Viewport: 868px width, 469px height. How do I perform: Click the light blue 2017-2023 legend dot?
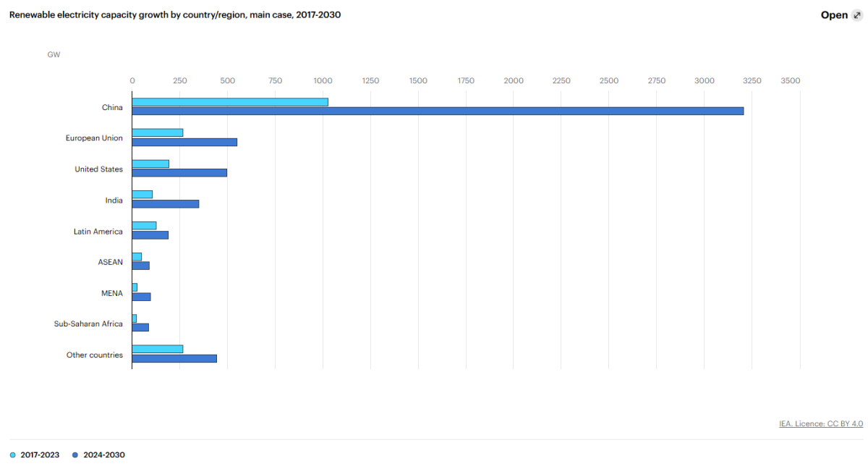13,455
